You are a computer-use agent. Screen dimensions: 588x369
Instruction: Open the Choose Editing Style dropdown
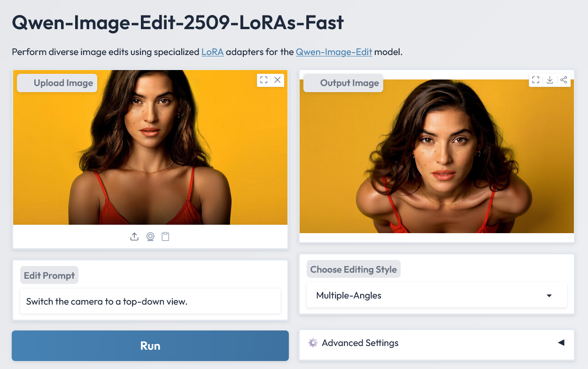click(436, 296)
